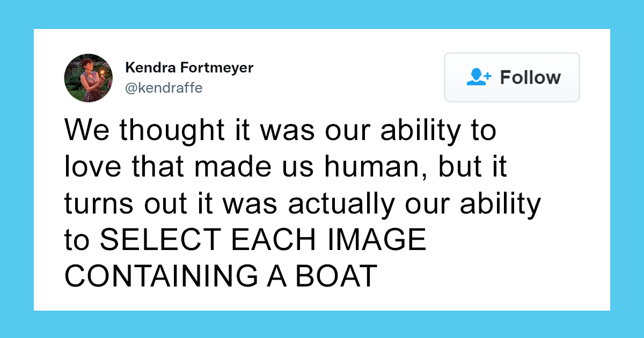Viewport: 644px width, 338px height.
Task: Select the username @kendraffe below the display name
Action: coord(164,87)
